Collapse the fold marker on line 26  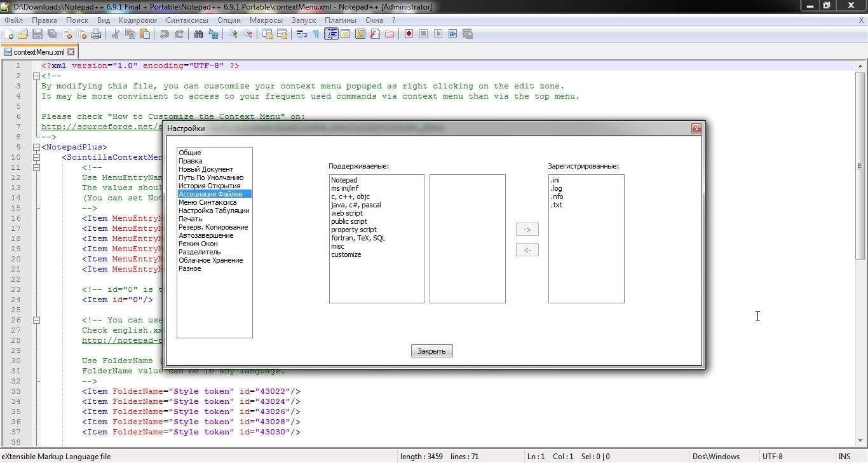(36, 320)
